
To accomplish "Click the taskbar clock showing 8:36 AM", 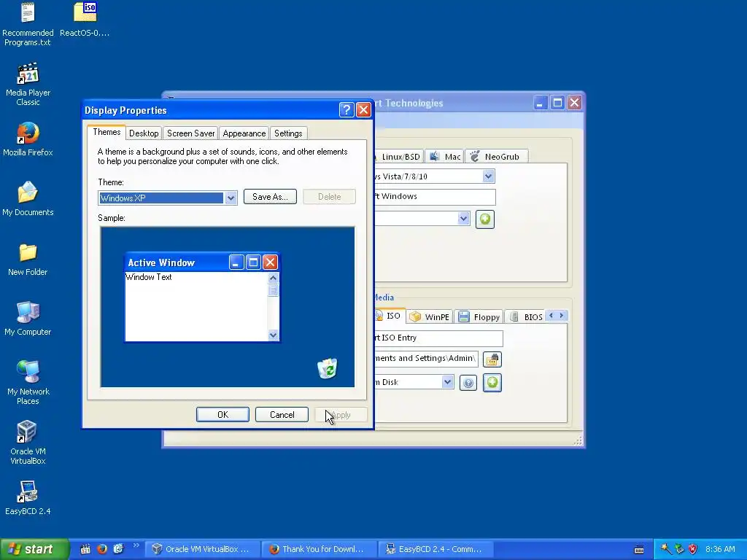I will pos(720,549).
